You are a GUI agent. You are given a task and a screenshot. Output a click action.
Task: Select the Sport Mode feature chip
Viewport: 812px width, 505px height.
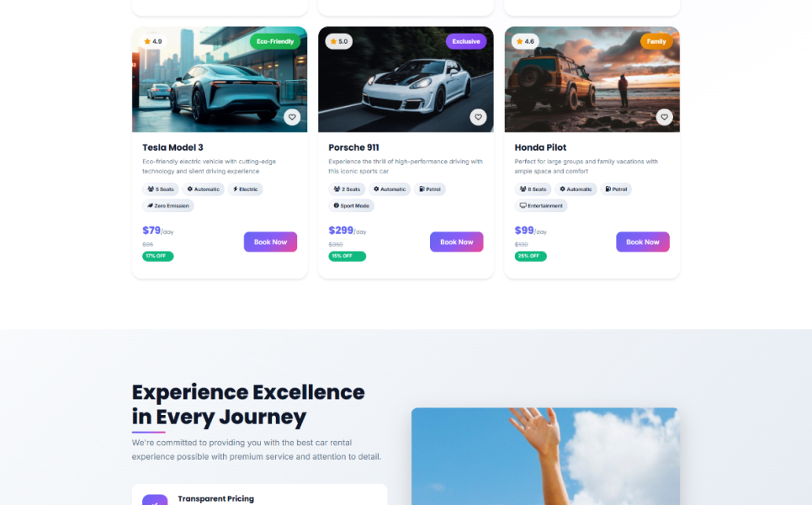coord(351,205)
